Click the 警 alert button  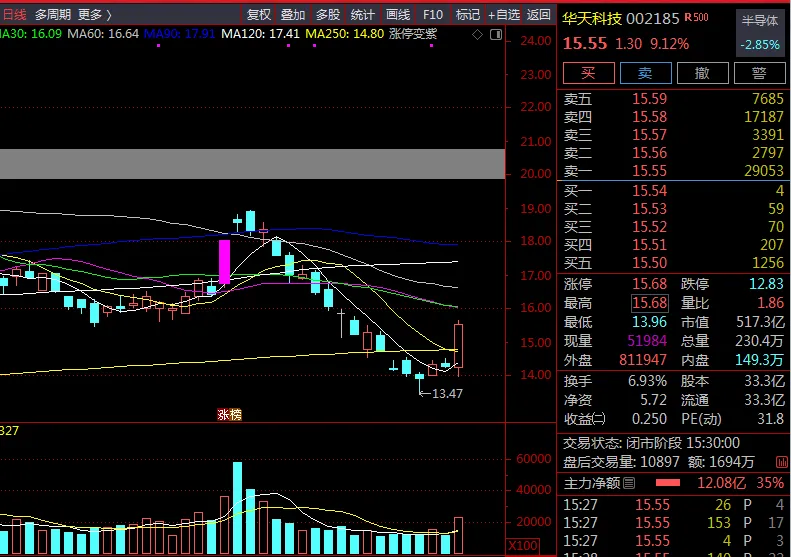pyautogui.click(x=760, y=73)
